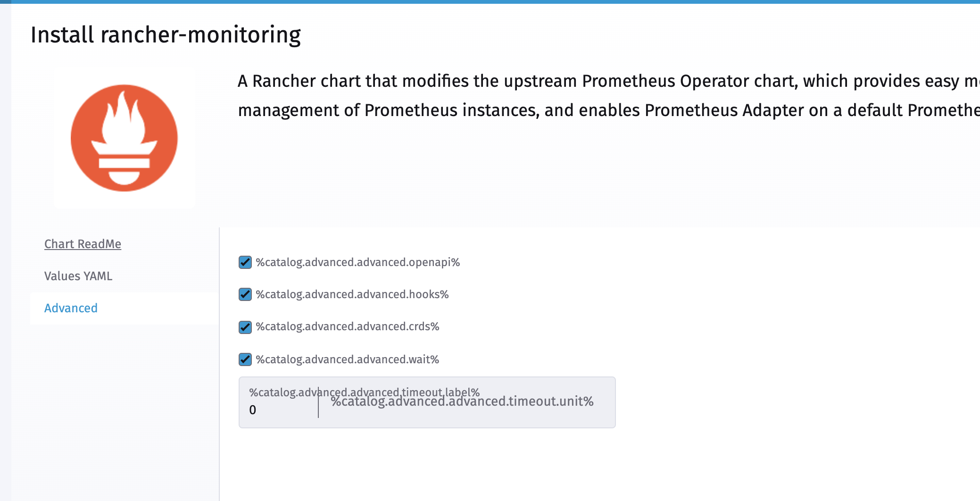Screen dimensions: 980x501
Task: Click the advanced.openapi option label
Action: point(357,263)
